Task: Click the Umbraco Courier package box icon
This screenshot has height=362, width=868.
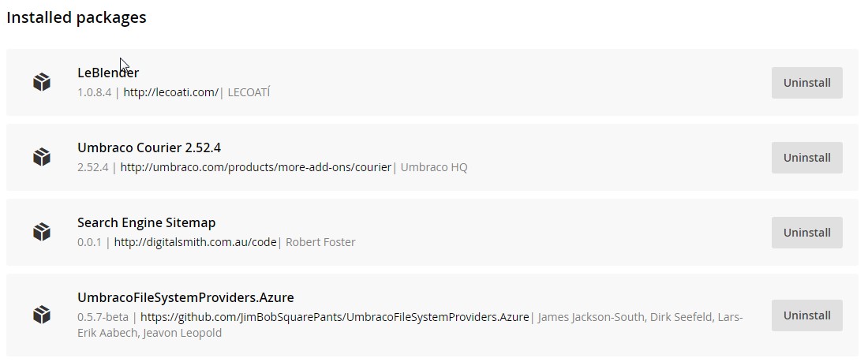Action: pyautogui.click(x=42, y=157)
